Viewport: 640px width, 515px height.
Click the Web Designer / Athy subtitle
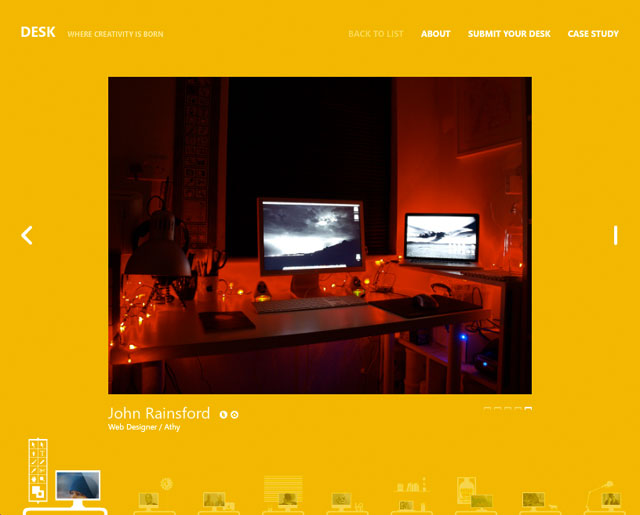pyautogui.click(x=144, y=427)
